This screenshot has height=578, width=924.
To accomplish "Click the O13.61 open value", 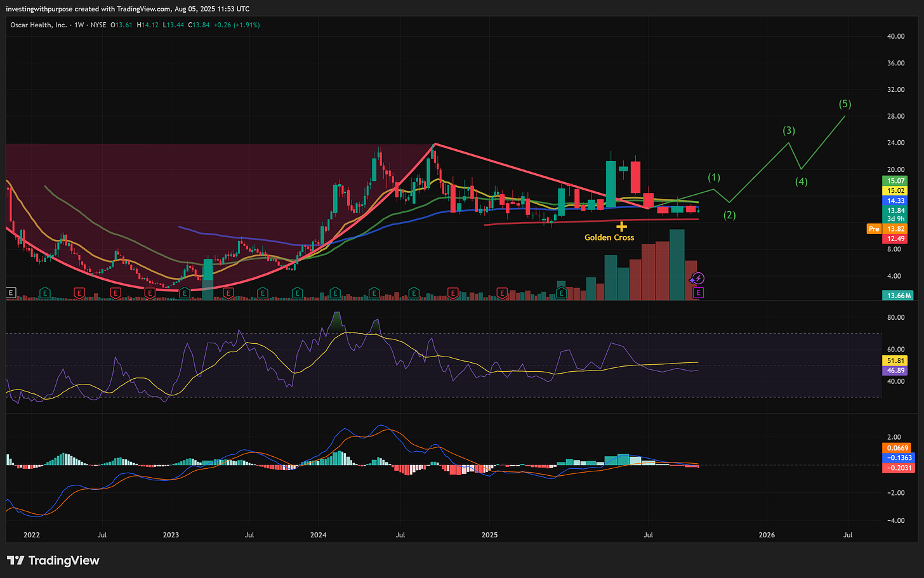I will click(x=122, y=25).
